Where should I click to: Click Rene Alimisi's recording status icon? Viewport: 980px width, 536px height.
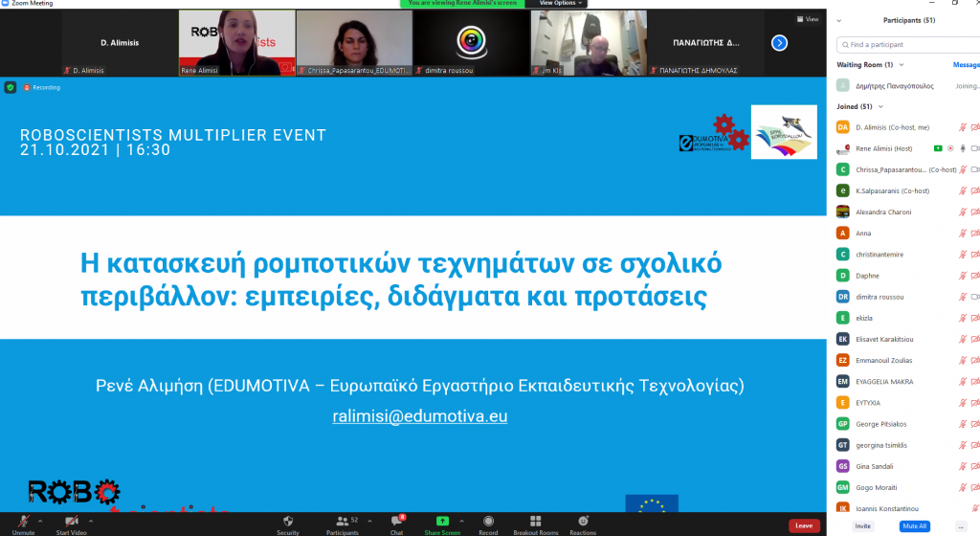(x=950, y=148)
